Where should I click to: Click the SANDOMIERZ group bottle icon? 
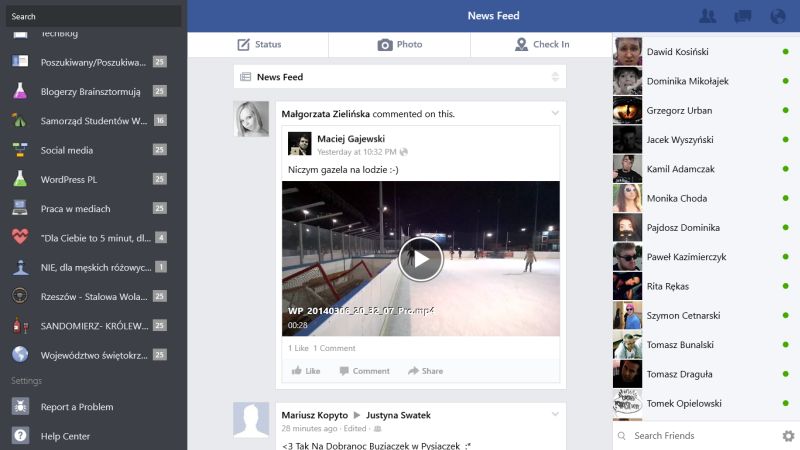[x=20, y=325]
